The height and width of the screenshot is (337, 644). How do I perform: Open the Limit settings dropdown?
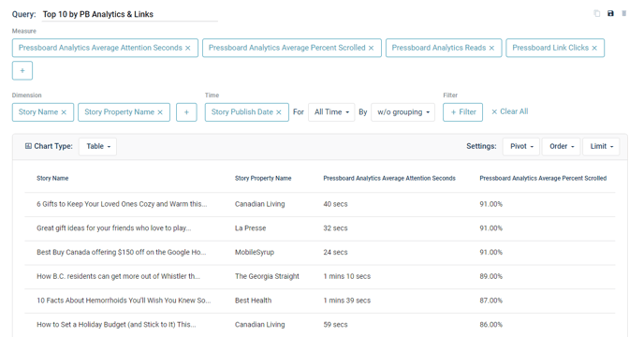(x=601, y=146)
